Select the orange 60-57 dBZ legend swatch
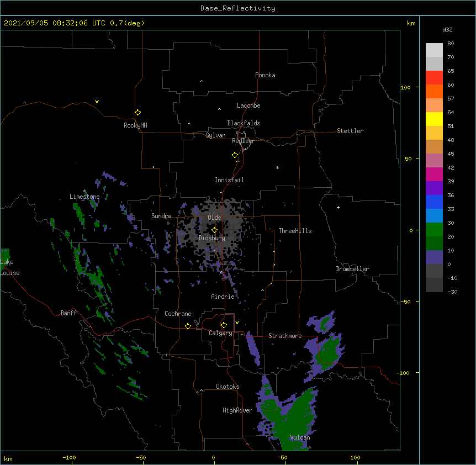The width and height of the screenshot is (476, 465). point(434,91)
